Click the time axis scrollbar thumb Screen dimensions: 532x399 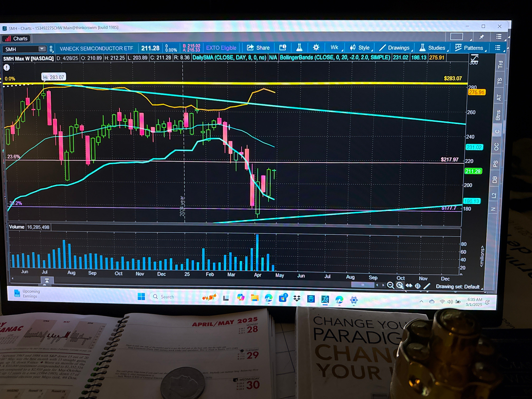(x=363, y=285)
